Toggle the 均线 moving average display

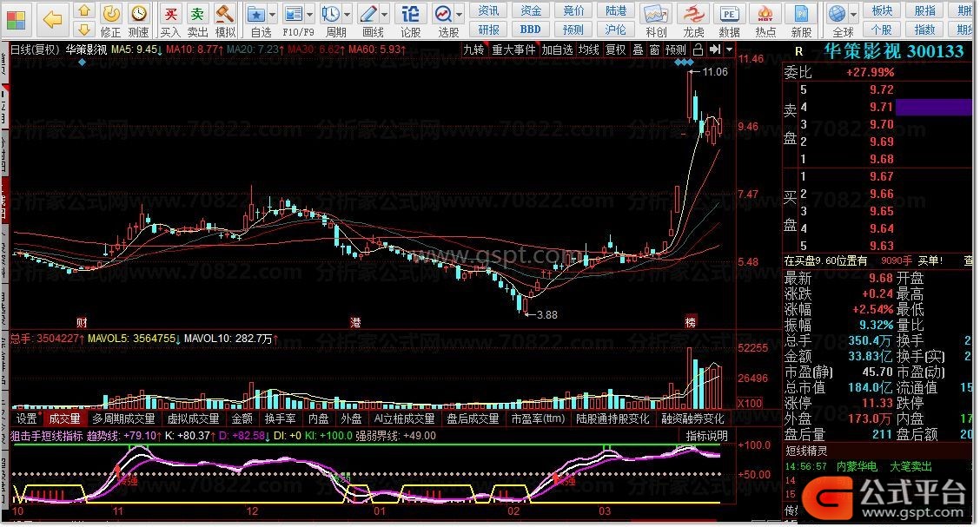[x=589, y=49]
